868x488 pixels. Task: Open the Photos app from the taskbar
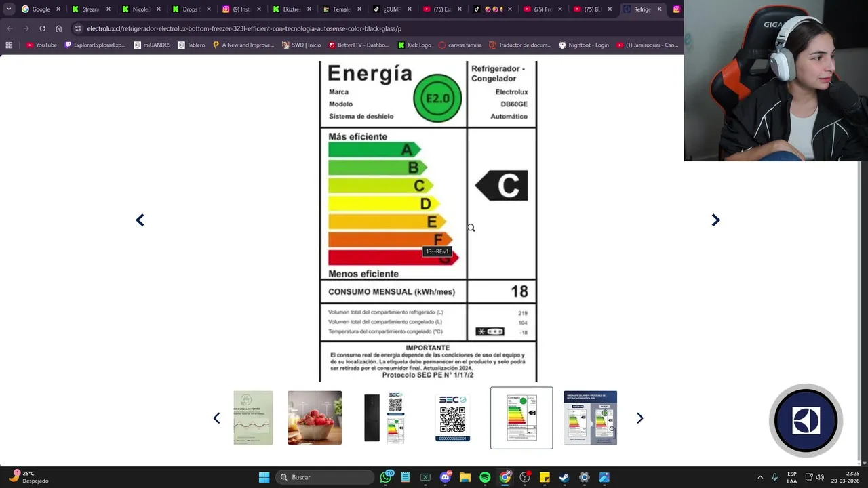(604, 477)
